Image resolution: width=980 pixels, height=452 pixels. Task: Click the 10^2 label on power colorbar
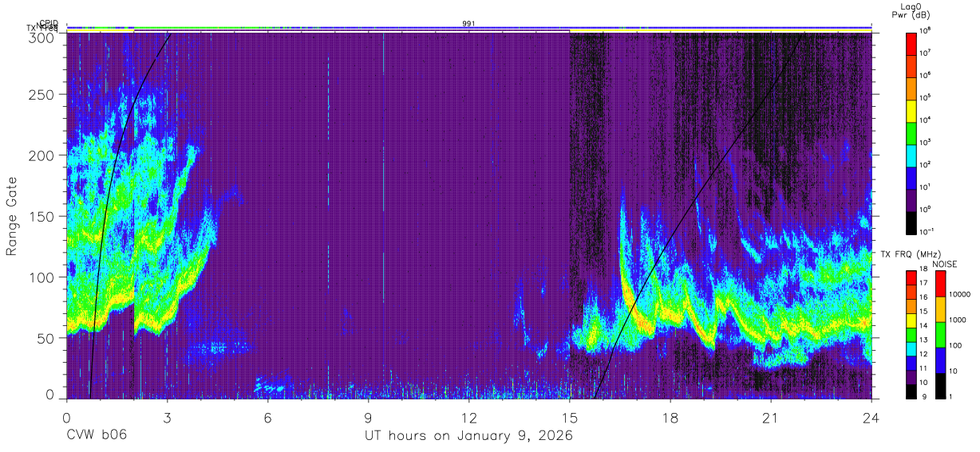pos(925,164)
